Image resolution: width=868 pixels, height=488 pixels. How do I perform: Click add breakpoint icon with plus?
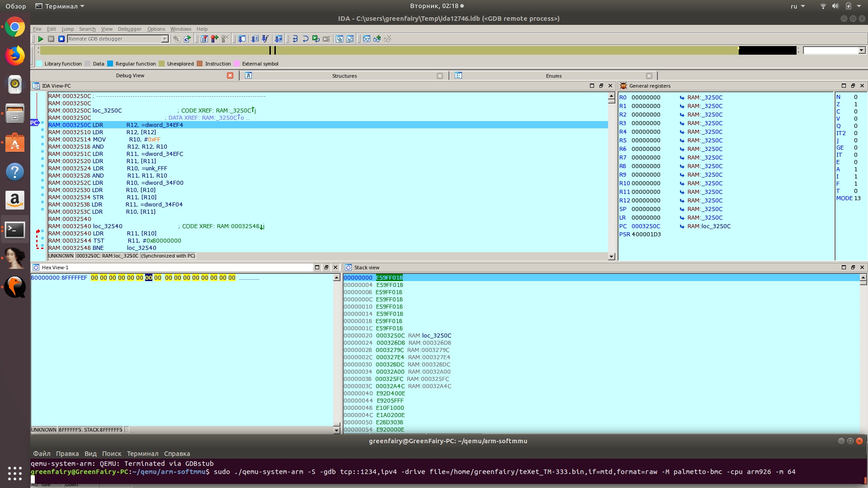215,39
